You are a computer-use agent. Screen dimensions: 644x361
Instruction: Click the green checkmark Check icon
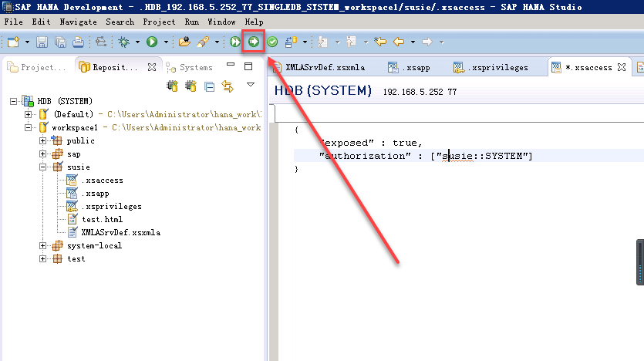[x=272, y=42]
